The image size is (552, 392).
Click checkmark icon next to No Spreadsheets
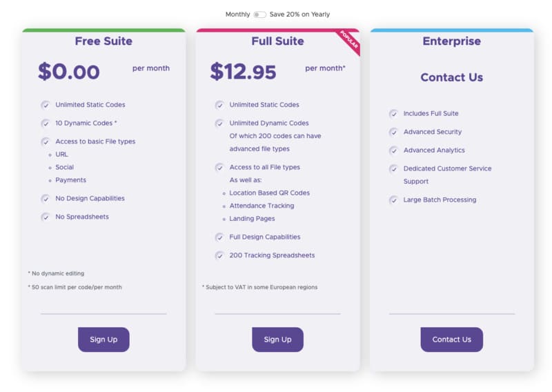(x=45, y=217)
